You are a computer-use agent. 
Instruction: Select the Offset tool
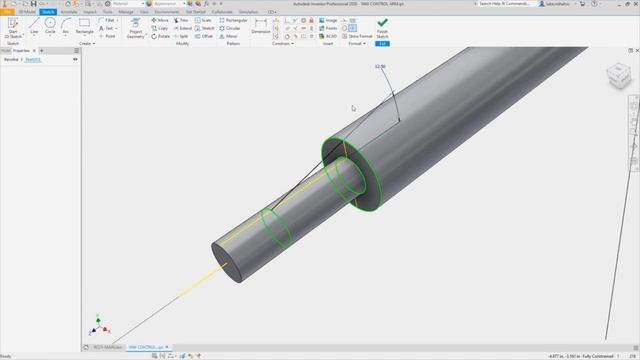coord(204,36)
